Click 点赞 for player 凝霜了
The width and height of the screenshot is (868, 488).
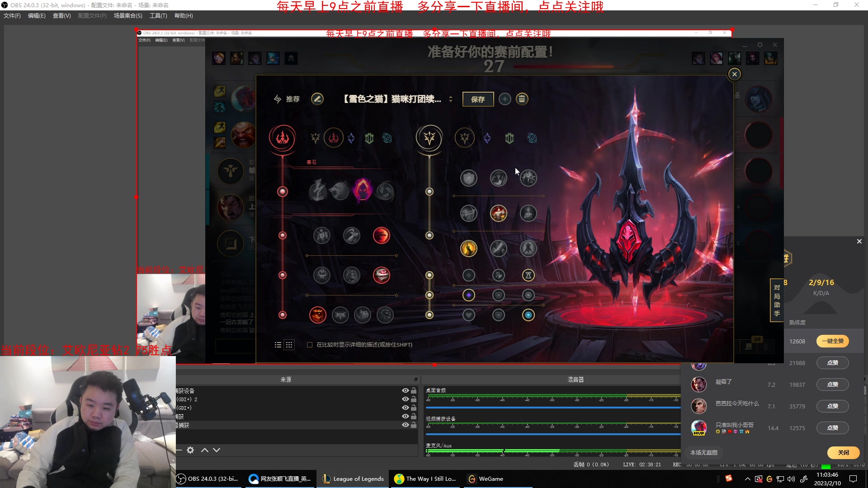pyautogui.click(x=833, y=385)
